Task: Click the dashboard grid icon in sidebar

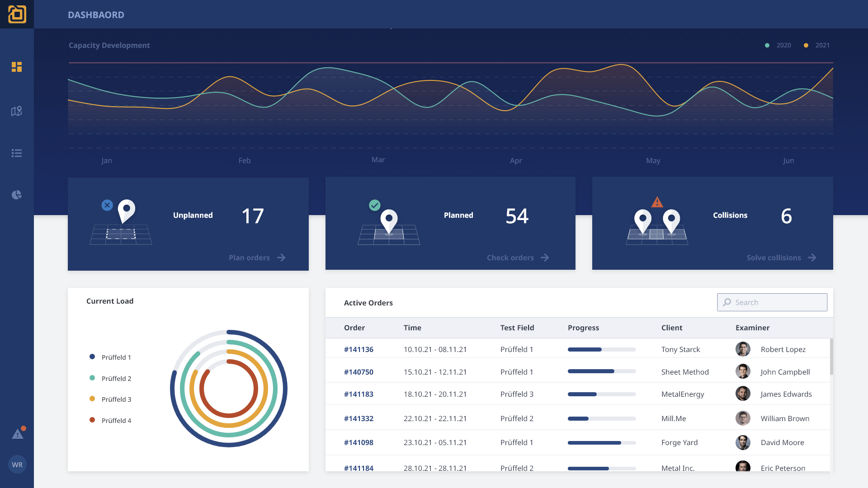Action: tap(17, 67)
